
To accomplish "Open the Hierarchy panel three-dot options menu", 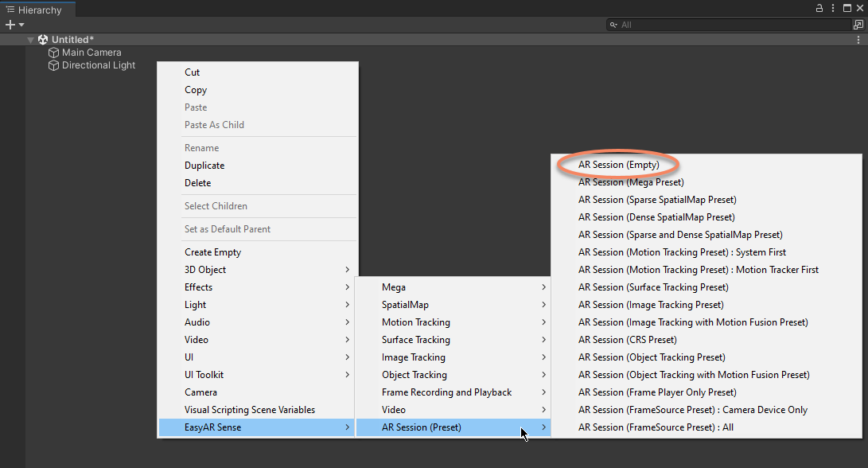I will 832,8.
